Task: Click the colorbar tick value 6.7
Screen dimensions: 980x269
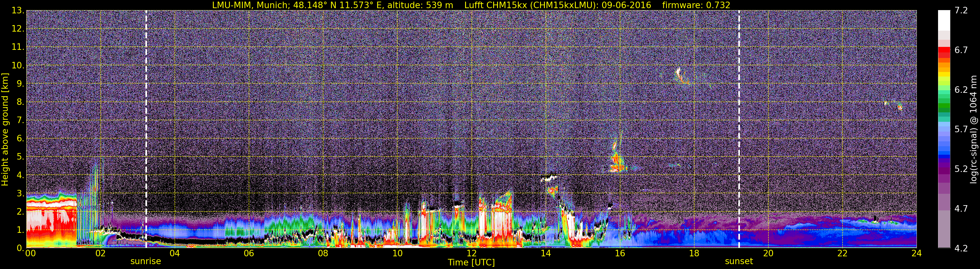Action: 961,50
